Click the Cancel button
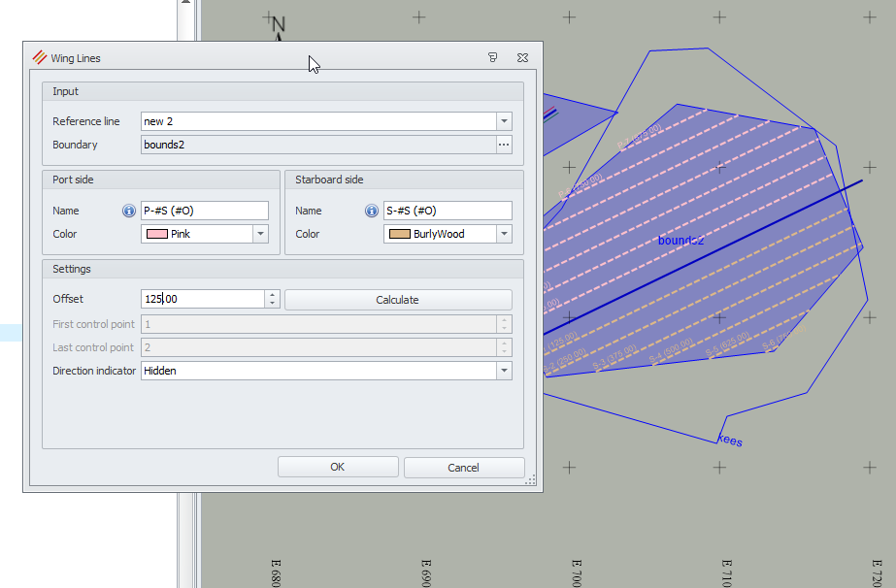Viewport: 896px width, 588px height. 464,467
